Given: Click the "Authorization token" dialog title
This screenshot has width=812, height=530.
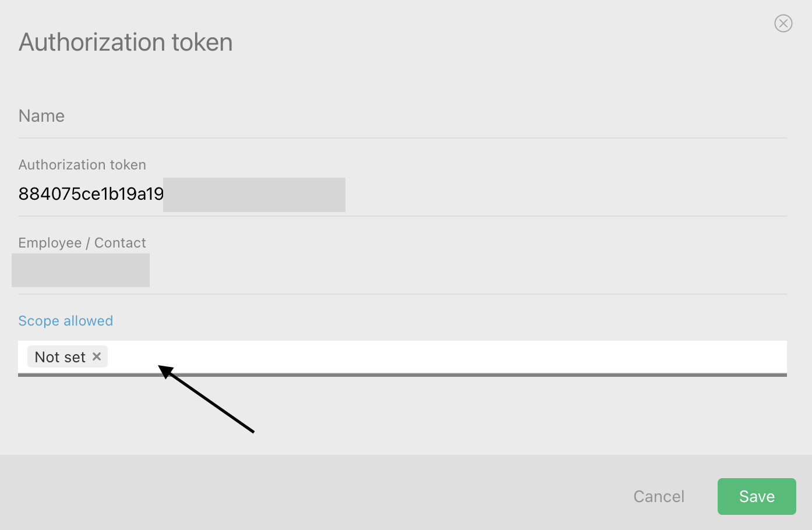Looking at the screenshot, I should [126, 43].
